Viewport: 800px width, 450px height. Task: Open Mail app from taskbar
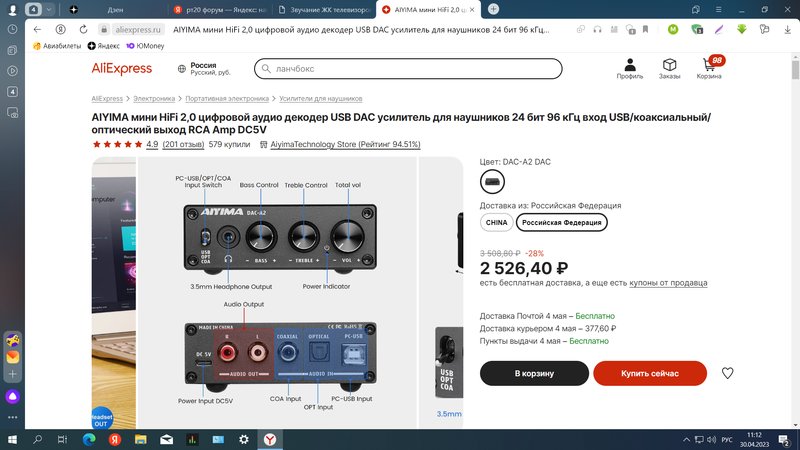pos(167,439)
